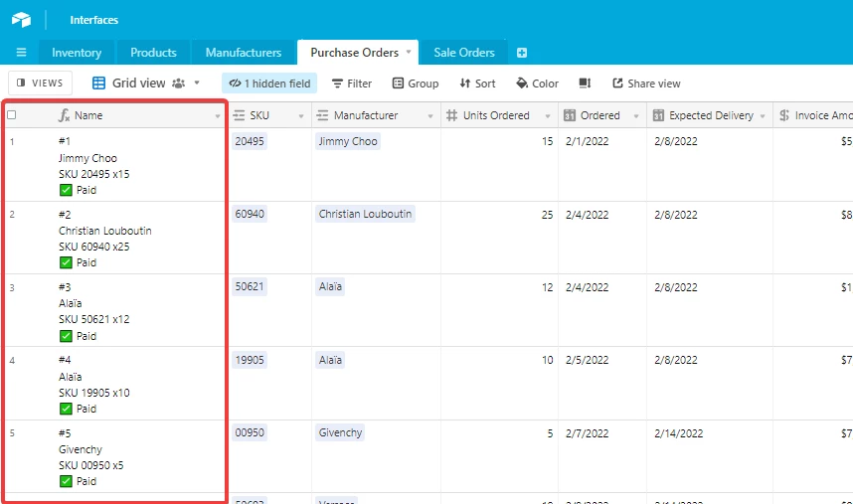The image size is (853, 504).
Task: Open Expected Delivery column dropdown arrow
Action: click(x=763, y=115)
